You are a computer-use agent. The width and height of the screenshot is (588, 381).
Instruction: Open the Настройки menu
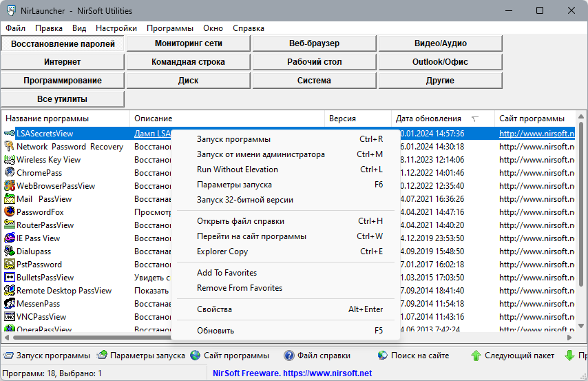point(116,28)
